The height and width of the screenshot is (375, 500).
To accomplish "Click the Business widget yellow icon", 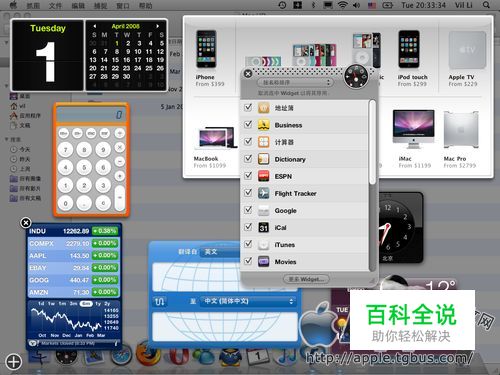I will pos(264,125).
